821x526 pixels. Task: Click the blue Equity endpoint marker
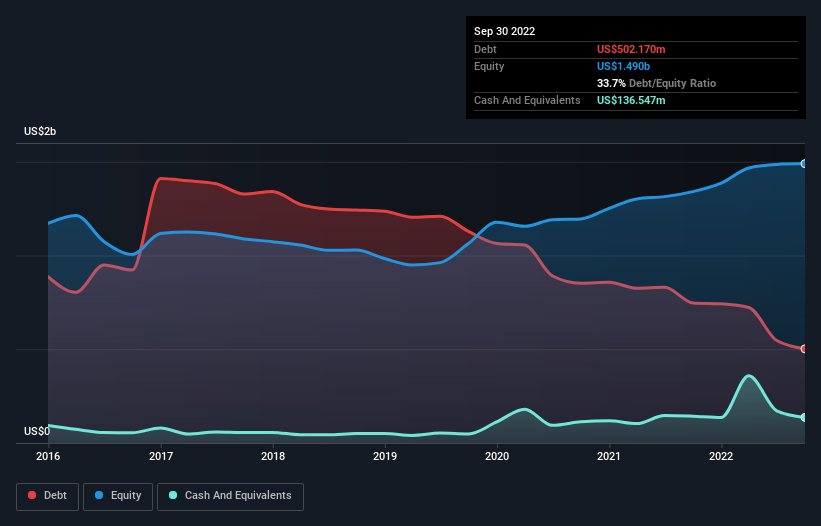804,164
